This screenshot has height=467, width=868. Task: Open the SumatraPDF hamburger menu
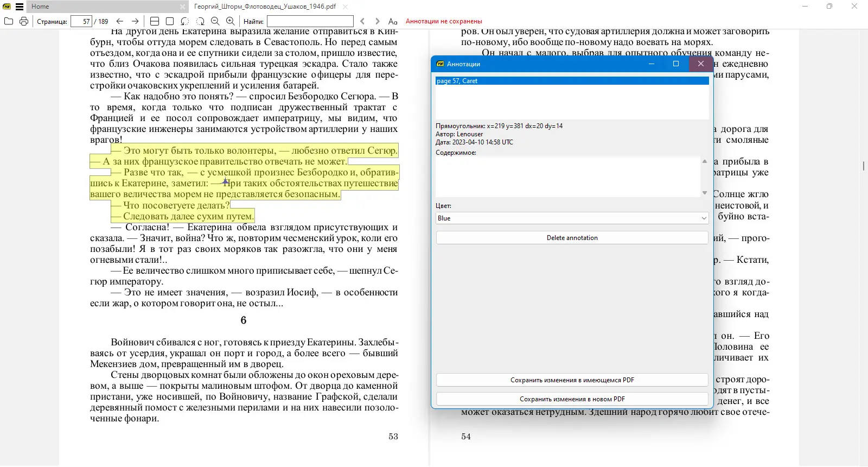[x=20, y=7]
